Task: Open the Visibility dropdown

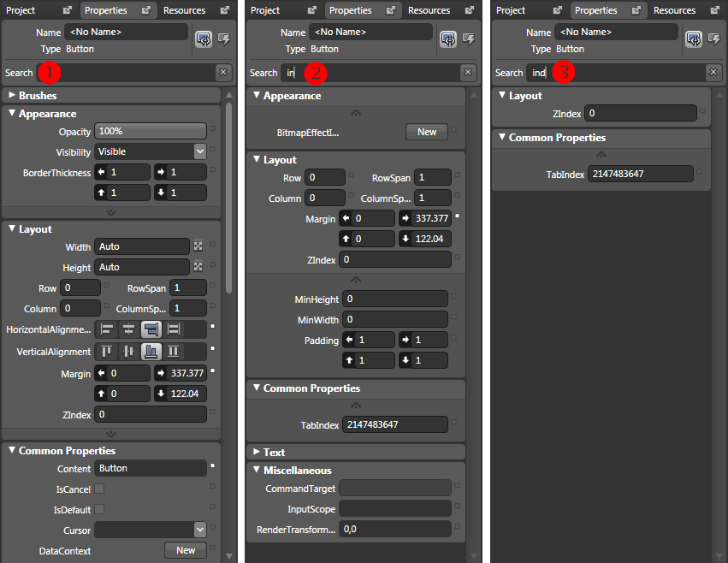Action: point(198,151)
